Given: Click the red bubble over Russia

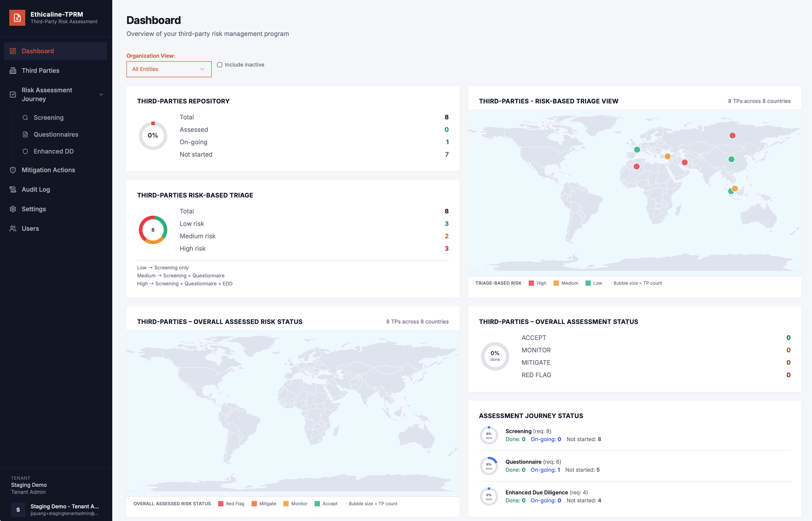Looking at the screenshot, I should click(x=732, y=136).
